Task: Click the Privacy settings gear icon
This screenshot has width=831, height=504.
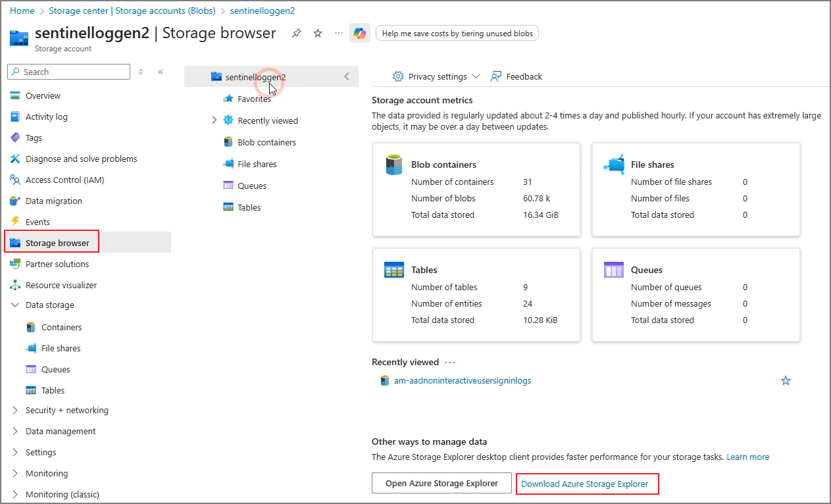Action: click(x=398, y=76)
